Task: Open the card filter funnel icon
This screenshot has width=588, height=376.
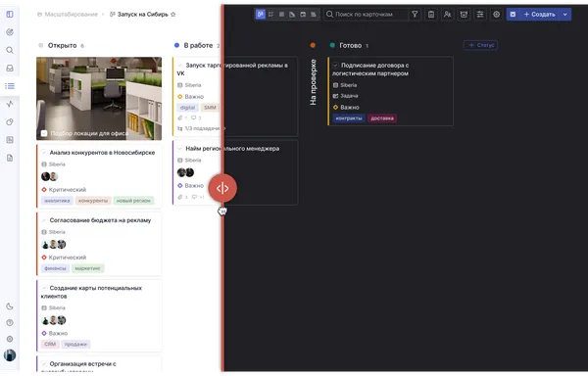Action: (415, 15)
